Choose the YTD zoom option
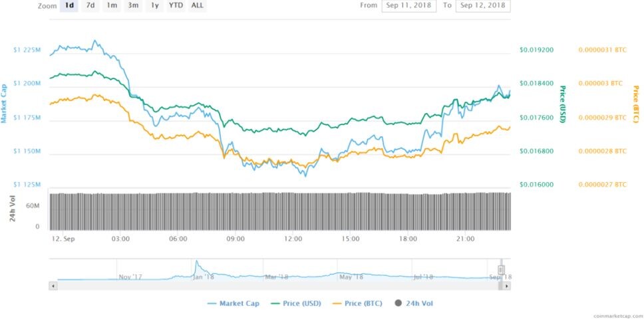 coord(176,6)
